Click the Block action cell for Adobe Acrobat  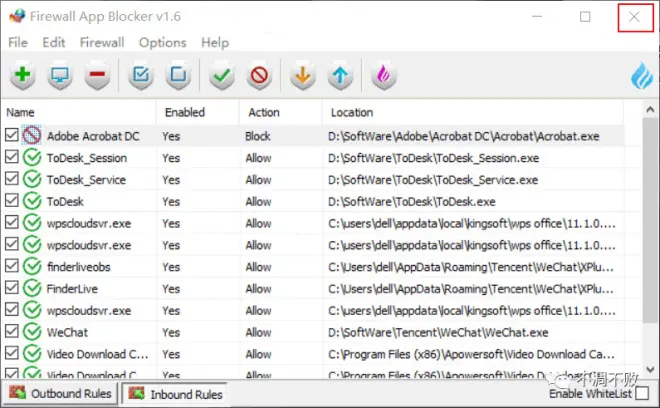[258, 136]
